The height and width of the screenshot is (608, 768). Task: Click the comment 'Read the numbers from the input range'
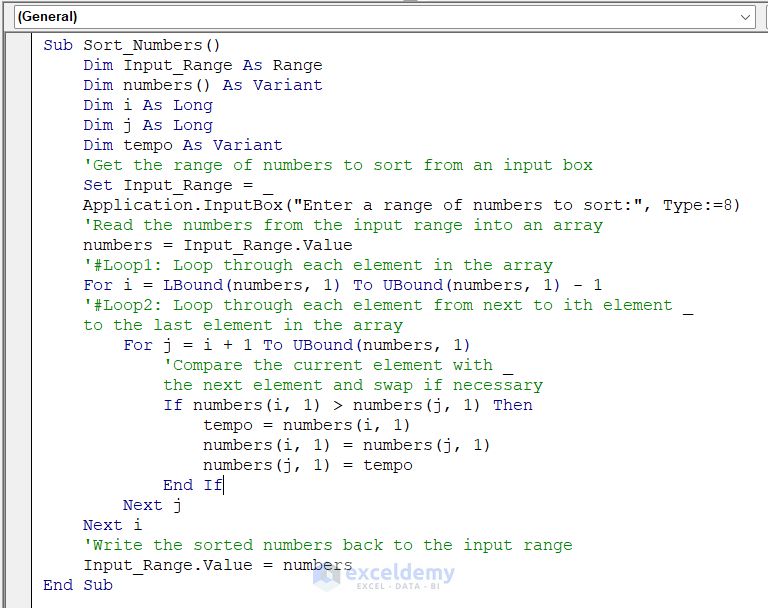(x=343, y=225)
